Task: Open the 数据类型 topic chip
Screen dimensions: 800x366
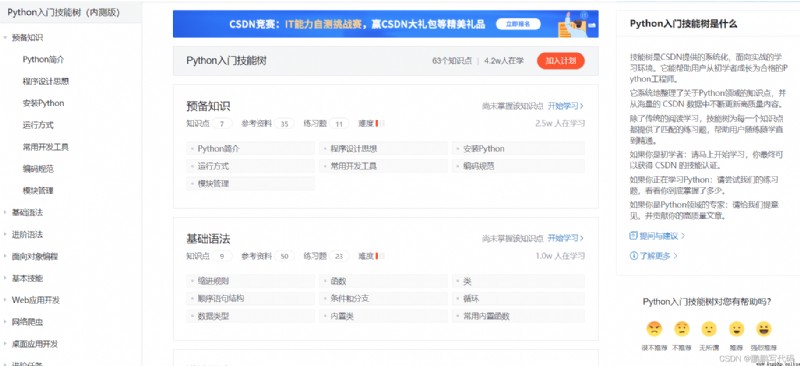Action: (251, 316)
